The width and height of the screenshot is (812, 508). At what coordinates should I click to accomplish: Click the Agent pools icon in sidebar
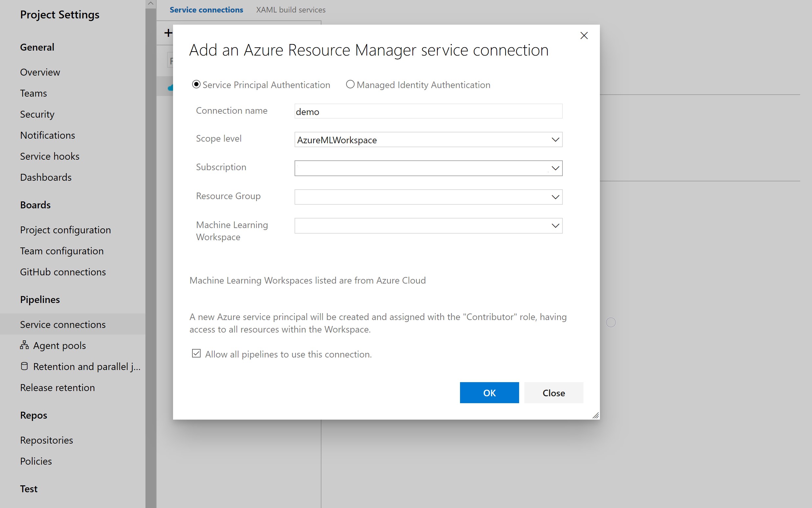pyautogui.click(x=24, y=345)
